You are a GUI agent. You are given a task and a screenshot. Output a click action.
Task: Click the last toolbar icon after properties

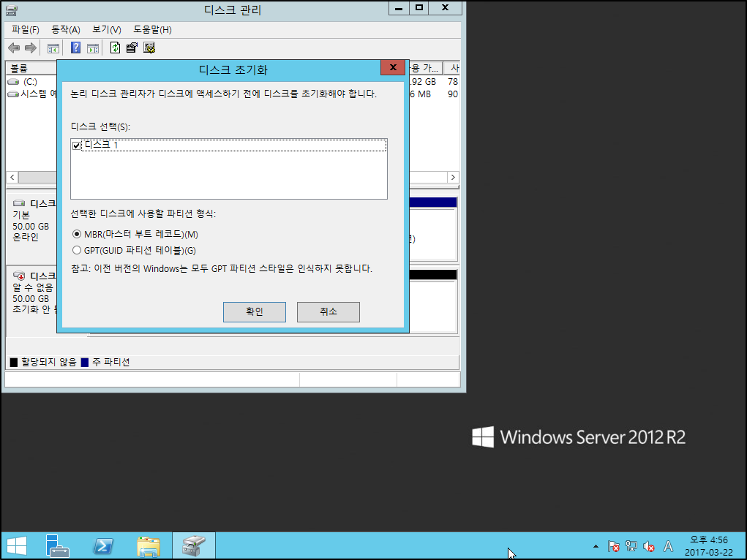pyautogui.click(x=149, y=48)
